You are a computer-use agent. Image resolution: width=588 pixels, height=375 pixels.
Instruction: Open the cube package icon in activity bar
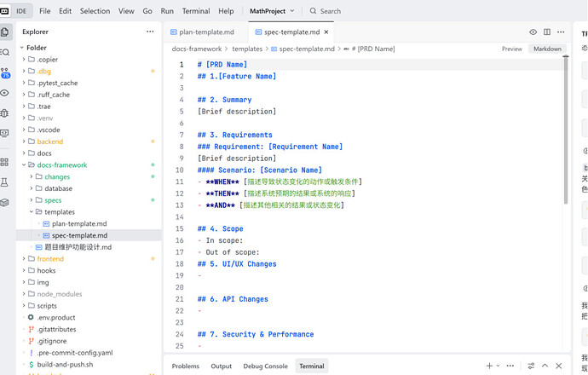4,203
